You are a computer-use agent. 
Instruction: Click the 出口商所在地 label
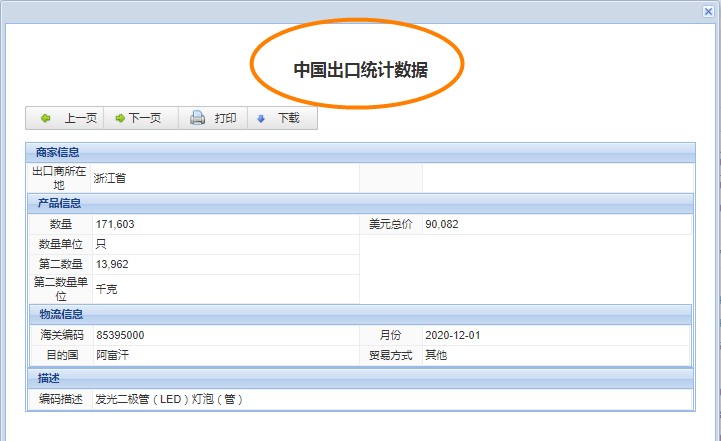(x=59, y=178)
